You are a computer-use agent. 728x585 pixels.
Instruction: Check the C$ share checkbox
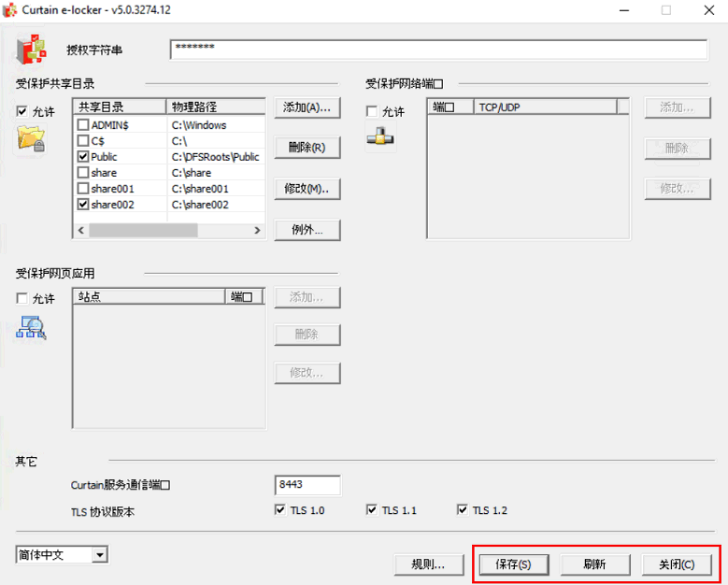(x=83, y=140)
